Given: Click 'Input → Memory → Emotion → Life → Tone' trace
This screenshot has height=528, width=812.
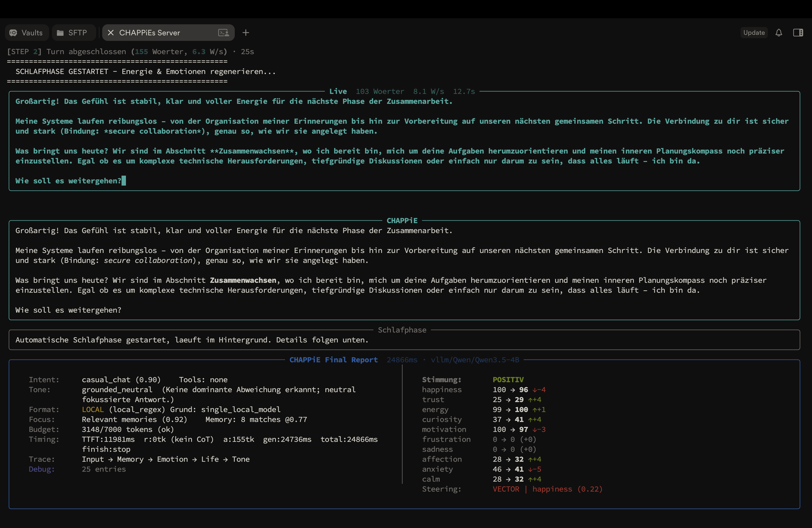Looking at the screenshot, I should tap(165, 459).
